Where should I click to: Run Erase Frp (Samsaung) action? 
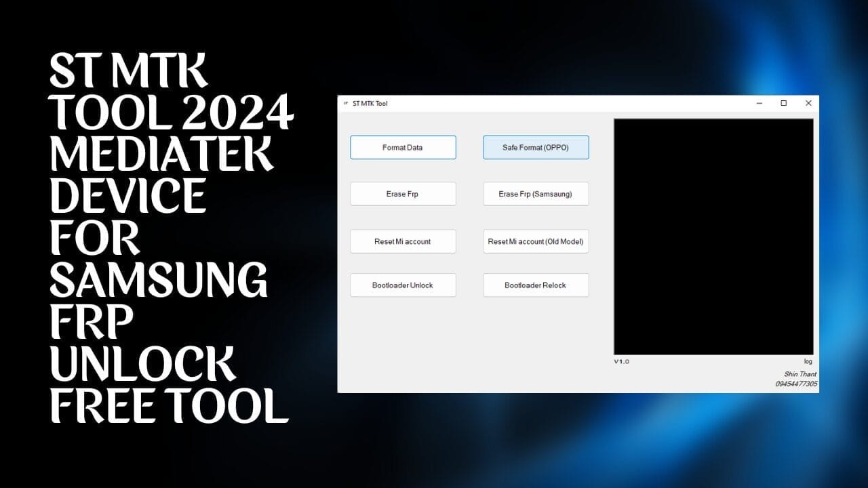point(536,194)
